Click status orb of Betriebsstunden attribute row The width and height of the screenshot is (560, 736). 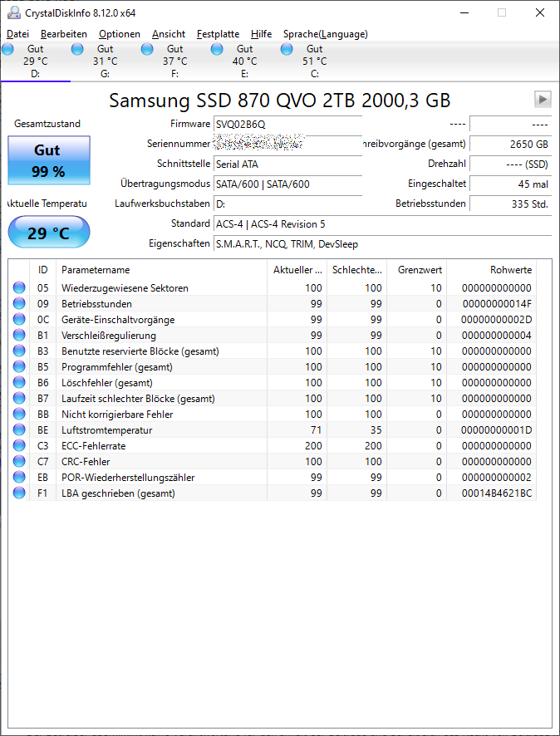pos(19,304)
